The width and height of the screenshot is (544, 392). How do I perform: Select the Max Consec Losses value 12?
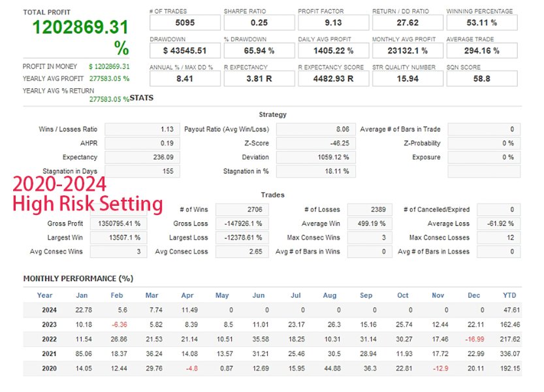click(498, 237)
